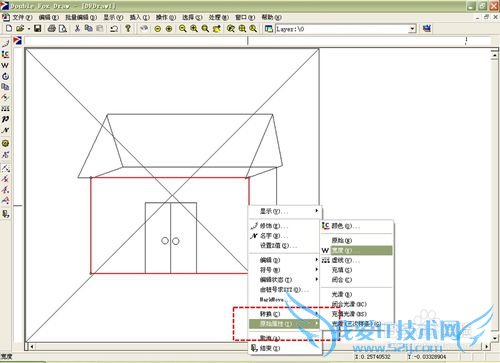Open the 操作 menu
The width and height of the screenshot is (500, 363).
click(166, 17)
